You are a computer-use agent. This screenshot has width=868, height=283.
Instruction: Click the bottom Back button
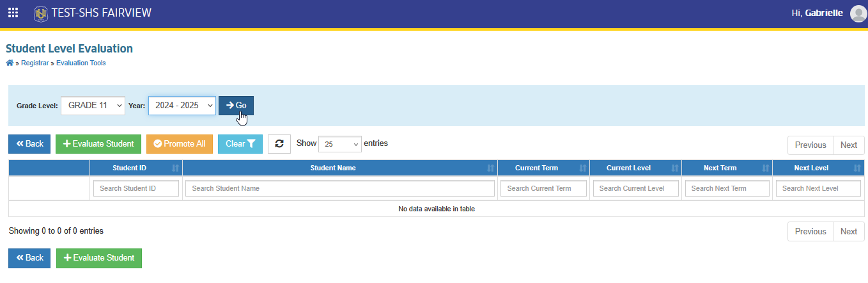click(x=29, y=258)
